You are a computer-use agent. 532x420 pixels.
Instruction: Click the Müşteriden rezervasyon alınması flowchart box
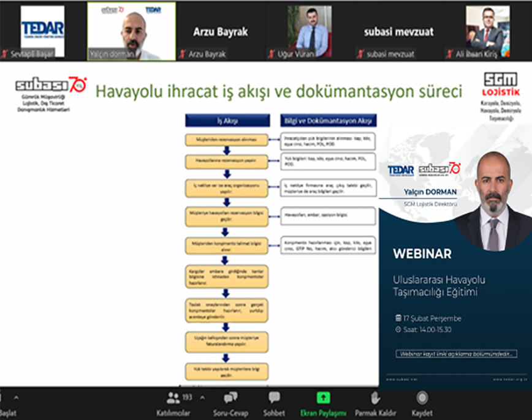[x=227, y=140]
